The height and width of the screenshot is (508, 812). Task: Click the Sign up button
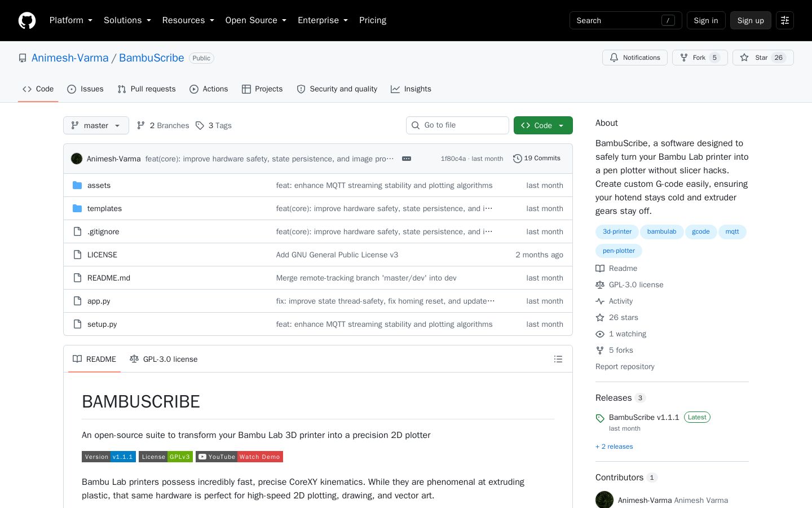(751, 20)
